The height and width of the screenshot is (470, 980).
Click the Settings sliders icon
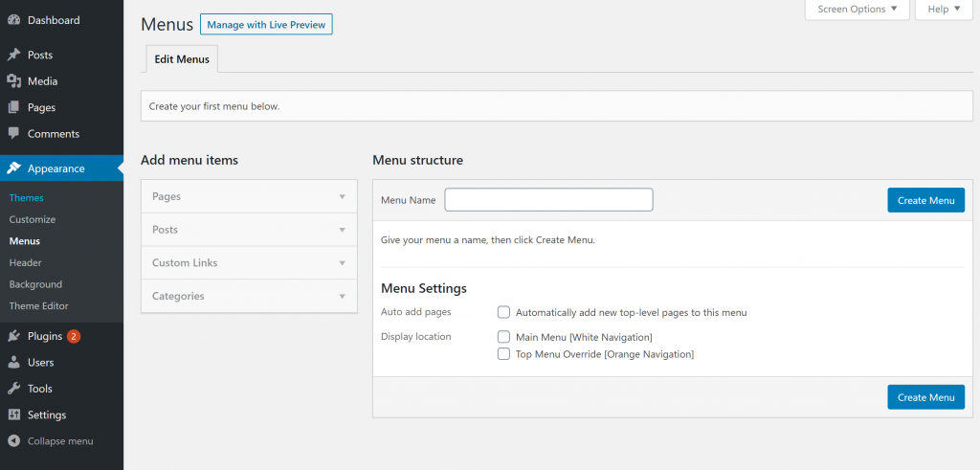pyautogui.click(x=13, y=415)
